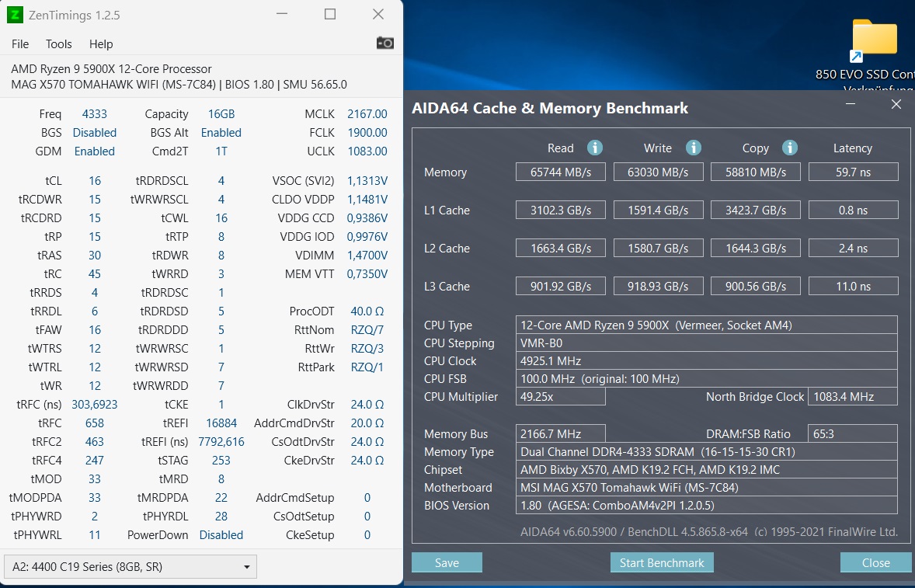This screenshot has width=915, height=588.
Task: Click the AddrCmdDrvStr value 20.0 Ω
Action: [x=367, y=423]
